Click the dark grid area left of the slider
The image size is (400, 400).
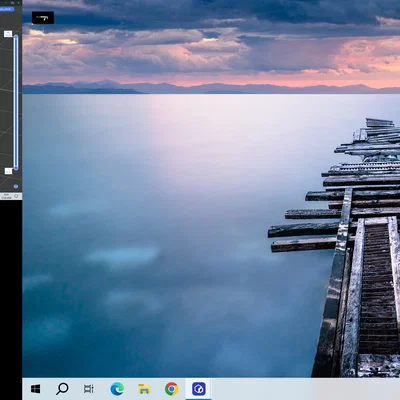point(6,100)
